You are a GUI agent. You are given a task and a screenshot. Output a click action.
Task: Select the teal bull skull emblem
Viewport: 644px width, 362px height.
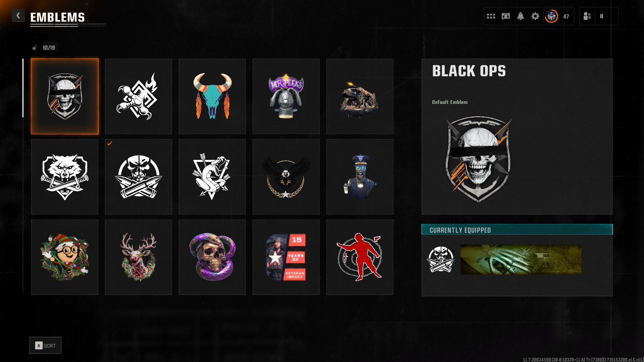point(212,97)
